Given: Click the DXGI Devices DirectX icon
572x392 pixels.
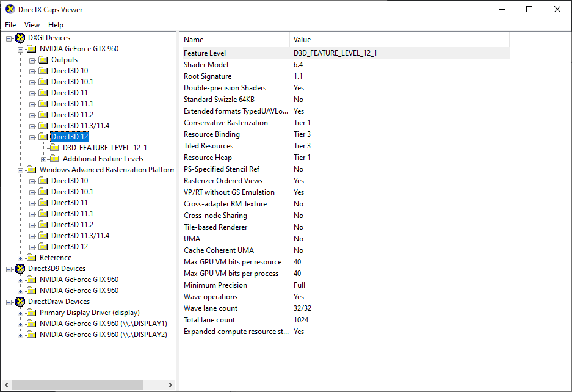Looking at the screenshot, I should 20,38.
